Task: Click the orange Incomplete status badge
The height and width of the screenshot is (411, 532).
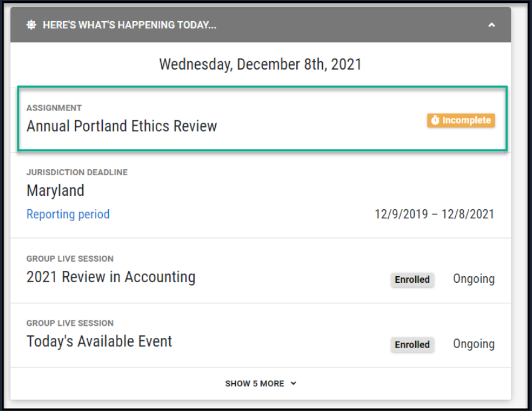Action: tap(461, 121)
